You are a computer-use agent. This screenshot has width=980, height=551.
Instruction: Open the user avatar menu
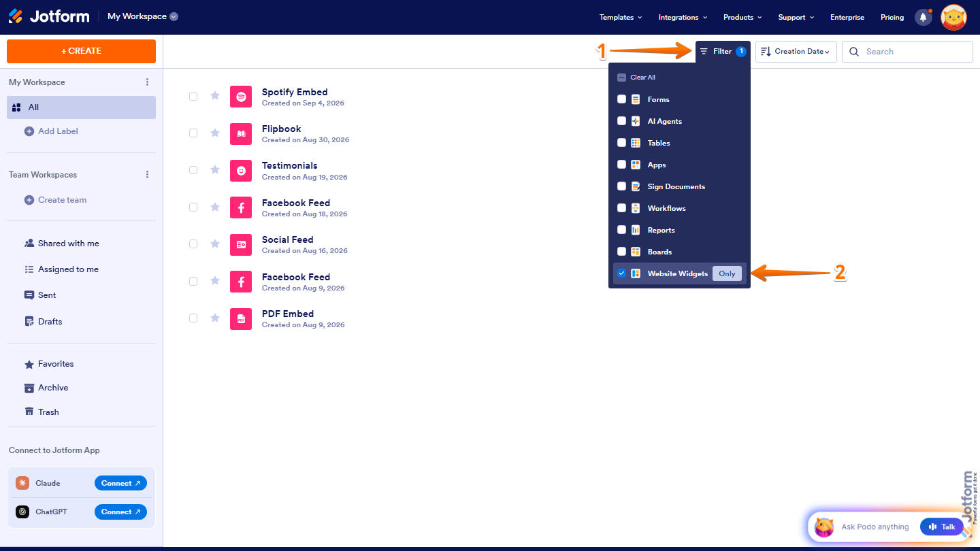point(953,17)
